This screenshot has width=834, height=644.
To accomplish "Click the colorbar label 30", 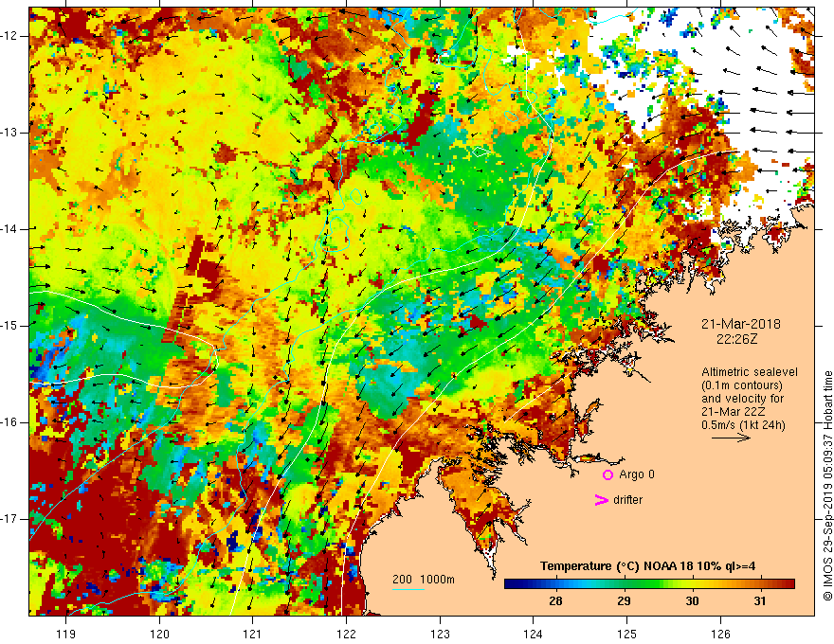I will click(692, 601).
